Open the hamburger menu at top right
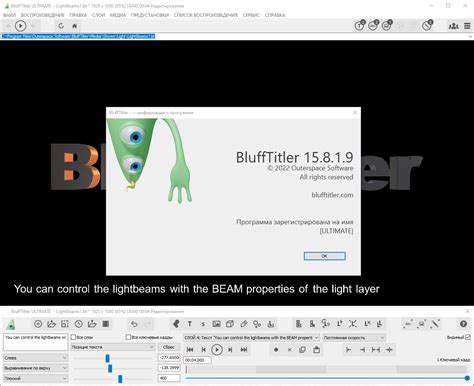This screenshot has height=386, width=474. (467, 26)
